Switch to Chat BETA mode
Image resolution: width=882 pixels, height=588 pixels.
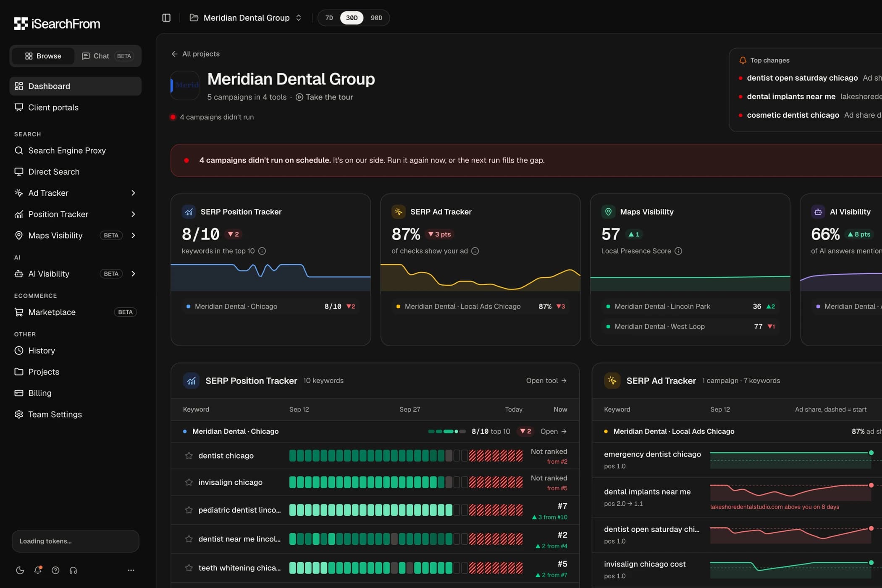point(108,56)
